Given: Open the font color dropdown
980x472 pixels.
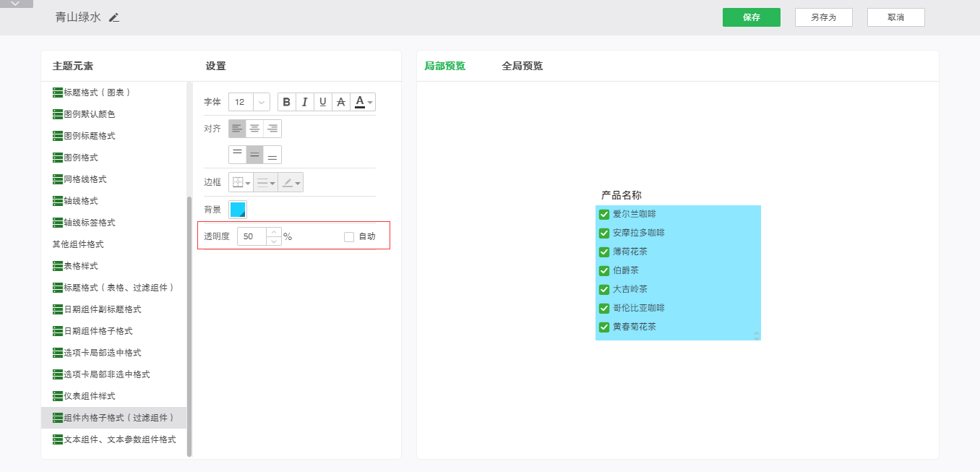Looking at the screenshot, I should coord(364,102).
